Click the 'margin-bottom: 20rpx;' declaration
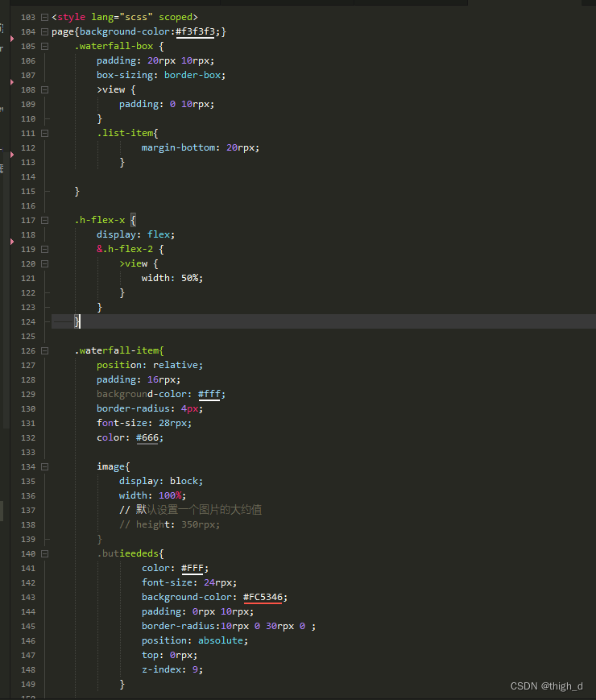The height and width of the screenshot is (700, 596). point(201,147)
